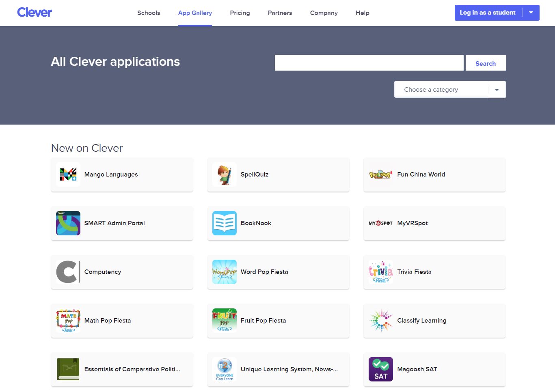Image resolution: width=555 pixels, height=392 pixels.
Task: Click the Clever logo
Action: click(x=35, y=13)
